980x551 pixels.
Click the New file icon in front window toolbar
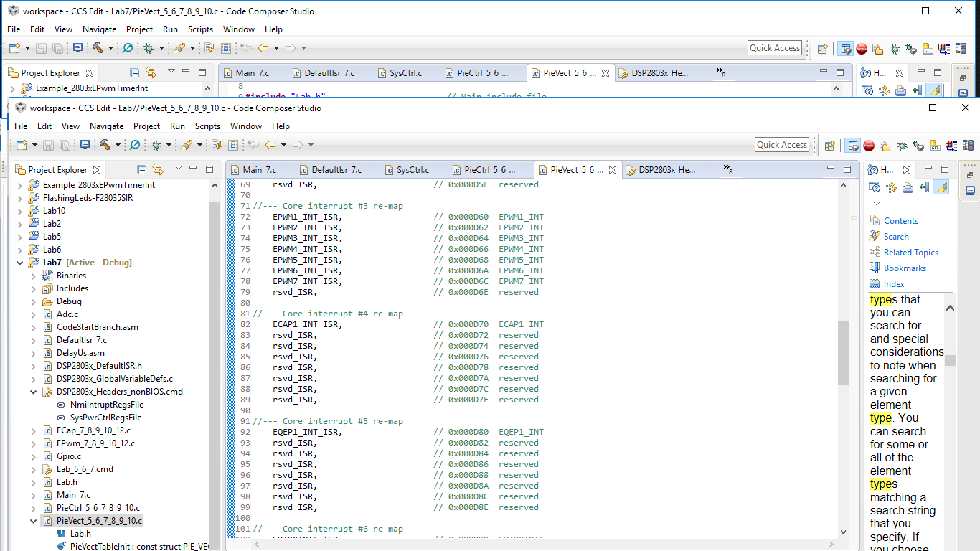coord(20,145)
